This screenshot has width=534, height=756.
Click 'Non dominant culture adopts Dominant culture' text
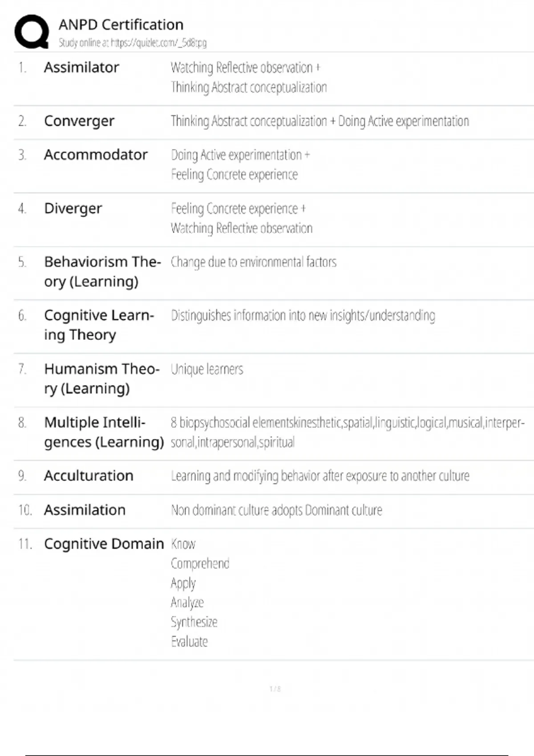[276, 510]
